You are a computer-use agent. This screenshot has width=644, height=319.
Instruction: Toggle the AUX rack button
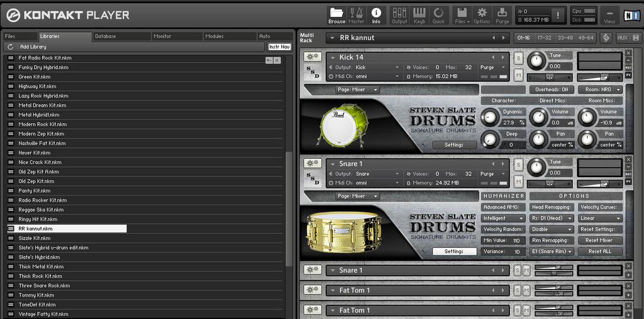tap(623, 38)
